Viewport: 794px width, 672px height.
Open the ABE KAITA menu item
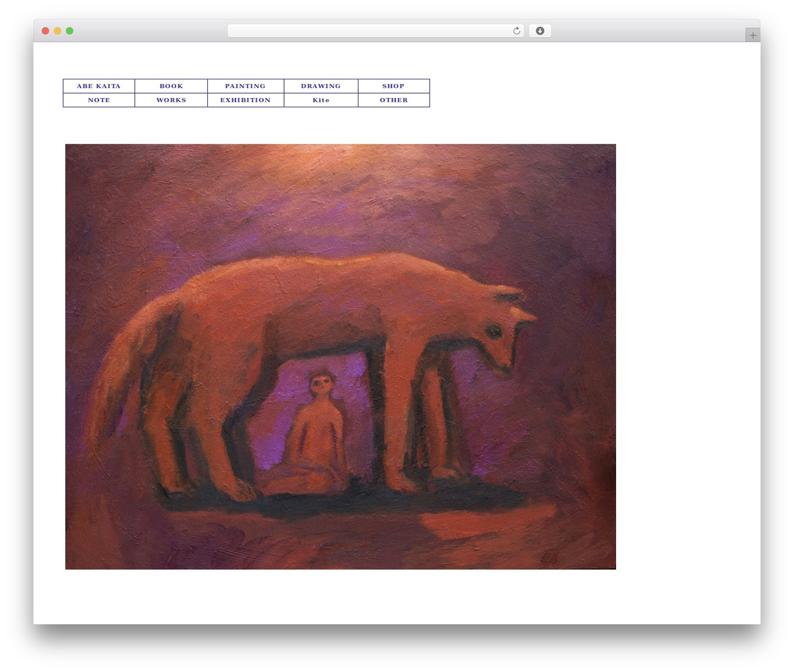pos(99,86)
